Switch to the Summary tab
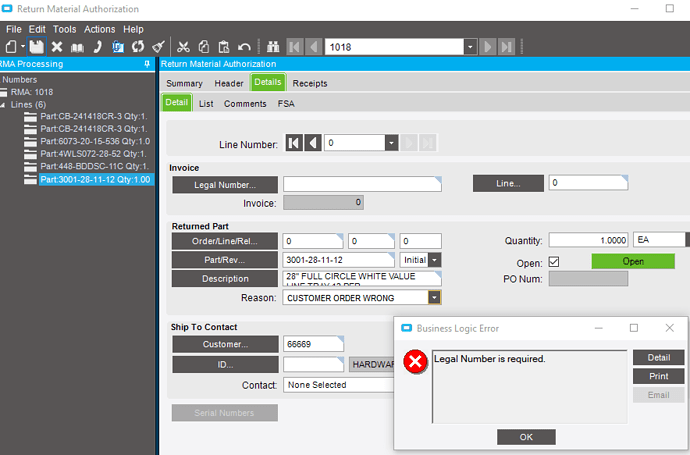The image size is (690, 455). [184, 83]
